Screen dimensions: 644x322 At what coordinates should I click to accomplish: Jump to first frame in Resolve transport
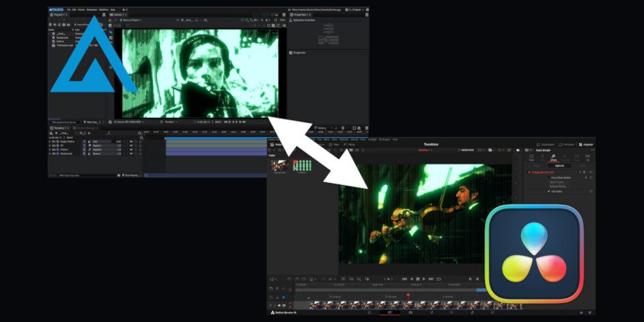pyautogui.click(x=405, y=278)
